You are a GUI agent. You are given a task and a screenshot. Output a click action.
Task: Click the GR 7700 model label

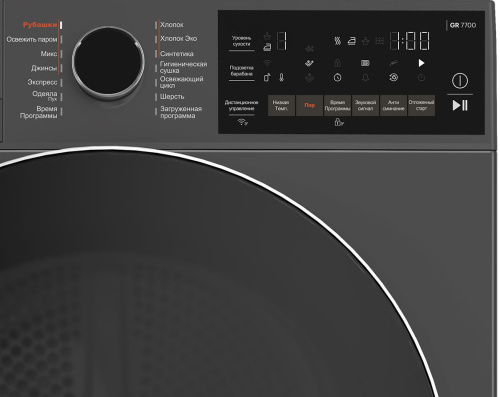(x=463, y=25)
